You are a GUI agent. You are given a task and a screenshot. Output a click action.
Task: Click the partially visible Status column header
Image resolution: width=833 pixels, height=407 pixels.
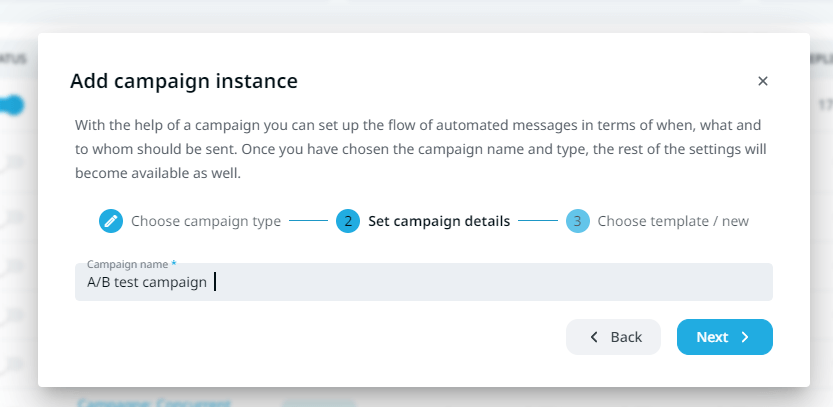click(13, 58)
